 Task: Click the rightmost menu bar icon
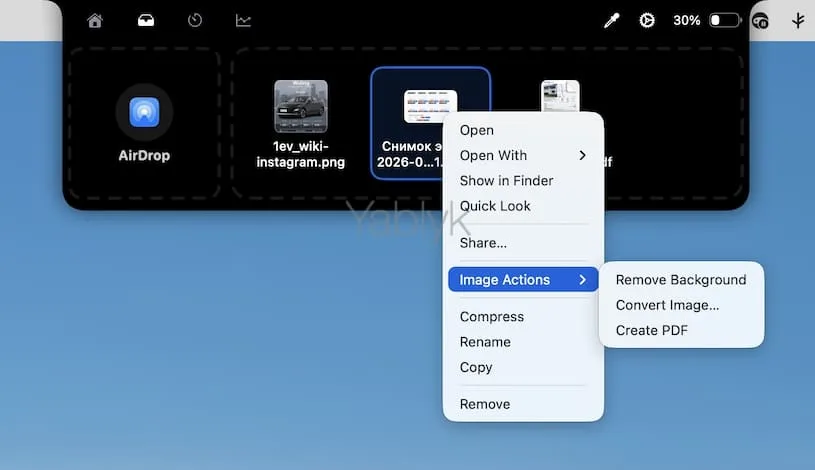coord(798,20)
